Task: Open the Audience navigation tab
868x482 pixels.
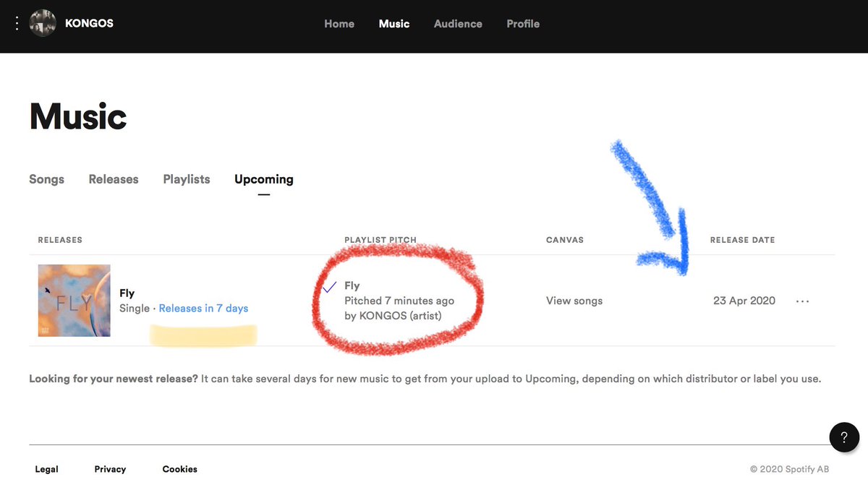Action: [x=458, y=24]
